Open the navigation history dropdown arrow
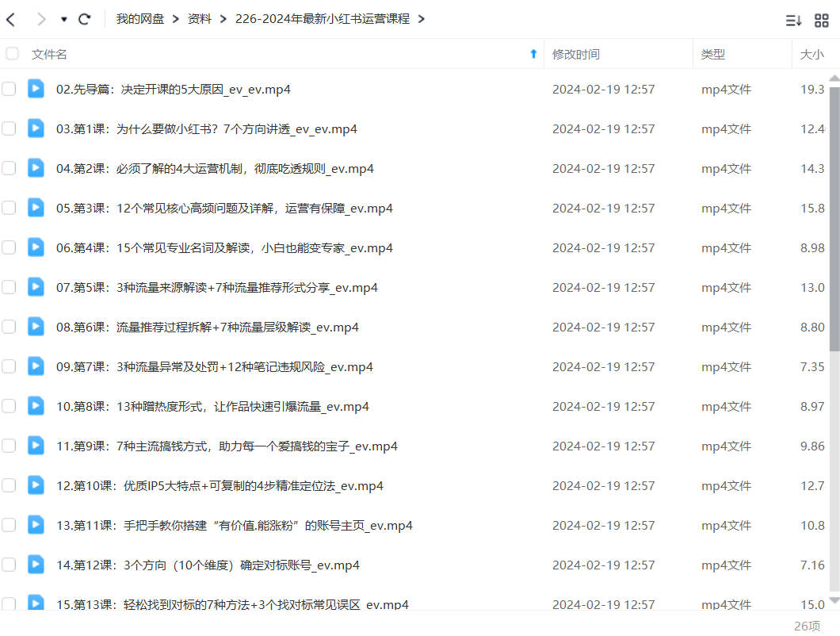This screenshot has height=636, width=840. tap(63, 20)
